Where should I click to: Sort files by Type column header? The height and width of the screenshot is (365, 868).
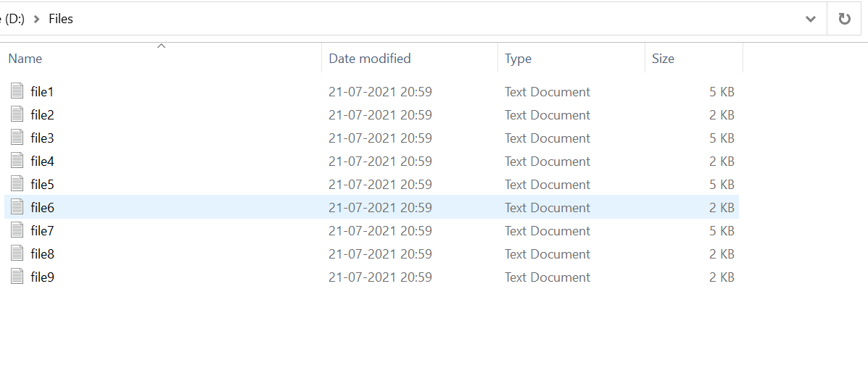click(518, 59)
